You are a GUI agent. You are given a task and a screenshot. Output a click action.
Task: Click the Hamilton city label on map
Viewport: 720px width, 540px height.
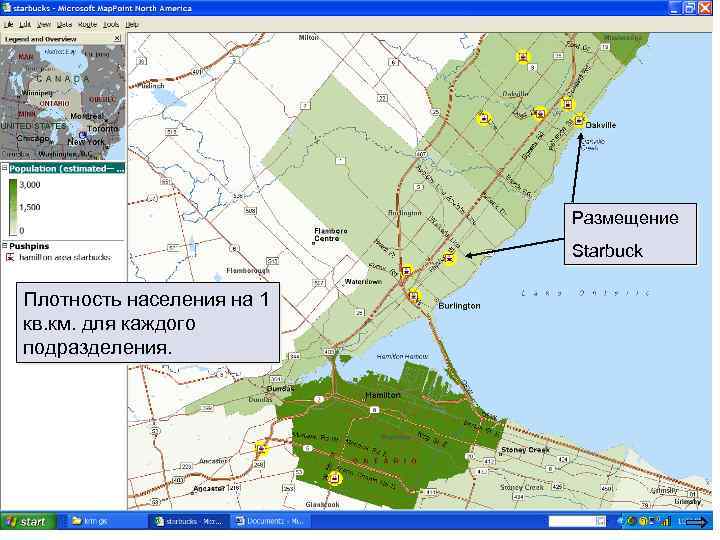[383, 395]
